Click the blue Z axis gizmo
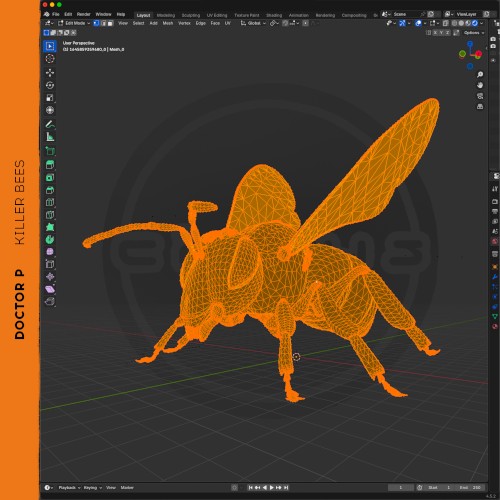 click(x=470, y=44)
